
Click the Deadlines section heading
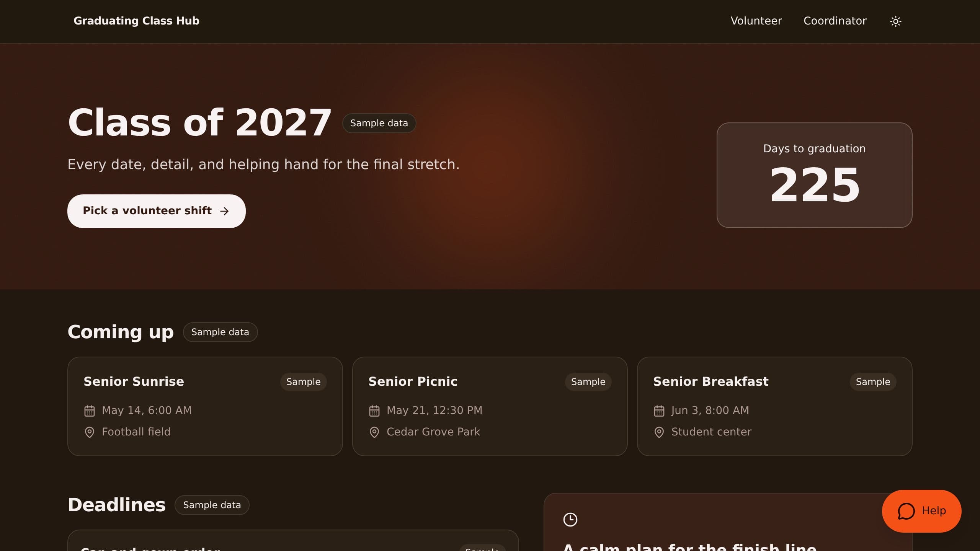[x=116, y=505]
